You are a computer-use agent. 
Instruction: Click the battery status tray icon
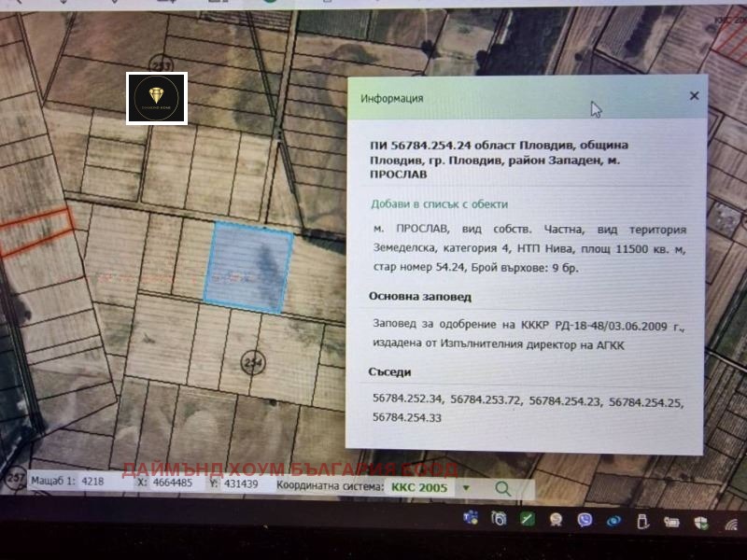[x=671, y=522]
